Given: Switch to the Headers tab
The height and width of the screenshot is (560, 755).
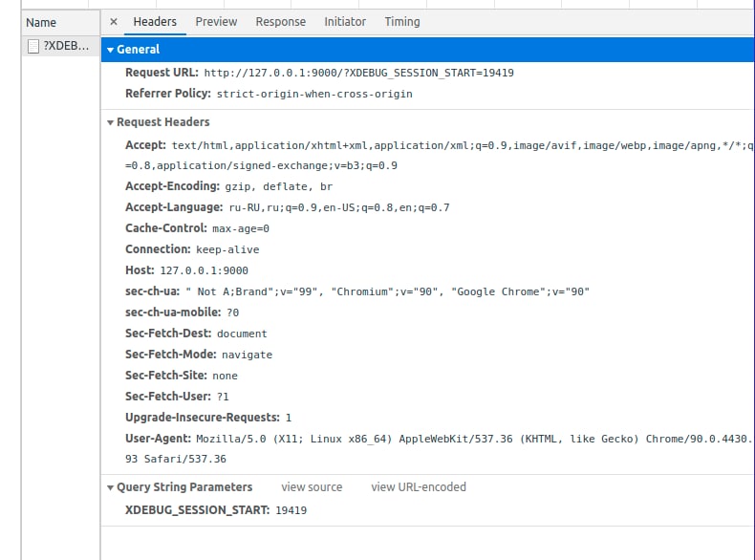Looking at the screenshot, I should pyautogui.click(x=155, y=22).
